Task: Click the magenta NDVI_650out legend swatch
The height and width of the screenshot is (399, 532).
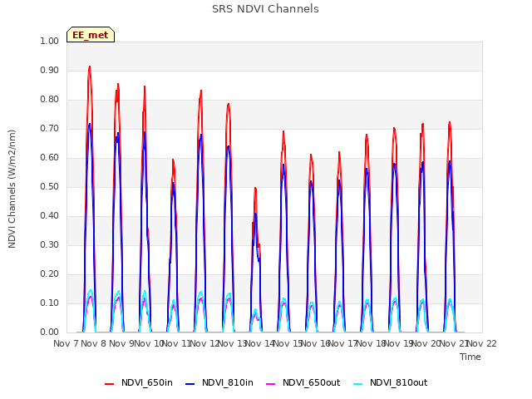Action: [x=271, y=384]
